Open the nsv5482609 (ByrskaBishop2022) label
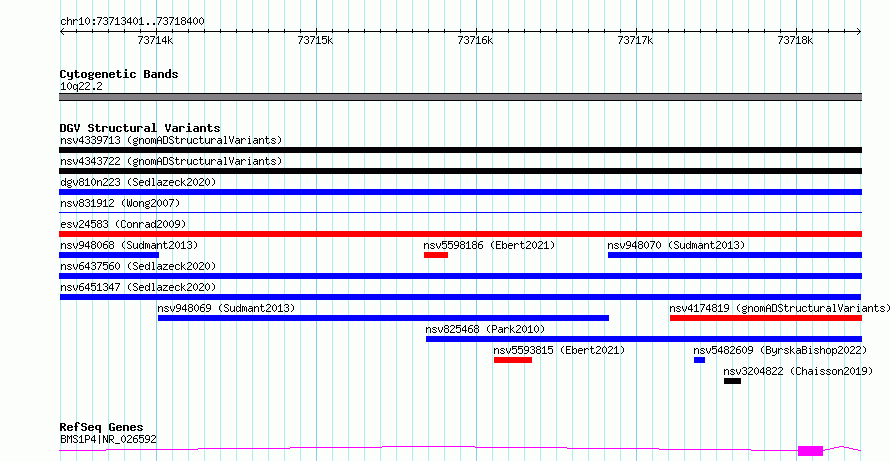 pyautogui.click(x=780, y=350)
